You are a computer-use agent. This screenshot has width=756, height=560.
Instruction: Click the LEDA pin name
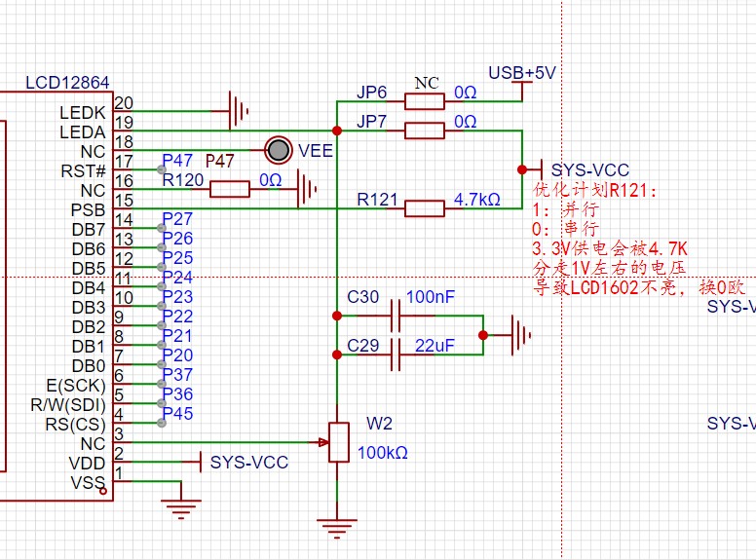pos(83,132)
